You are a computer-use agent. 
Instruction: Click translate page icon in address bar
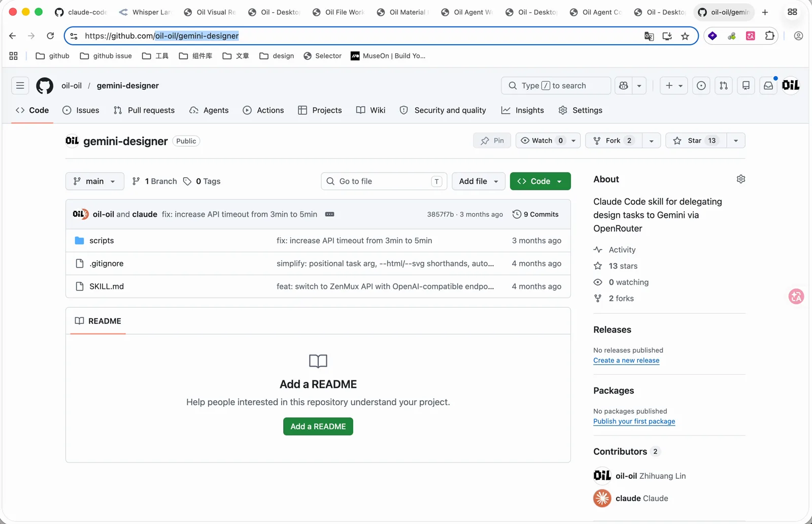pos(649,36)
